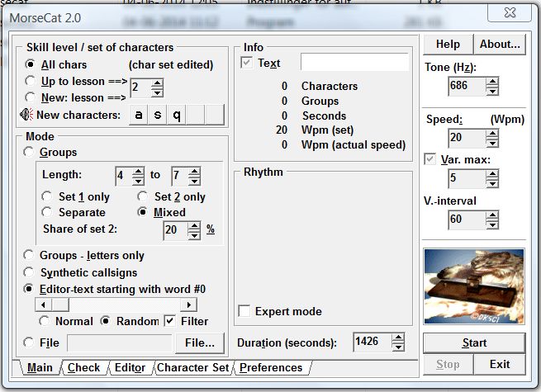Click the speaker icon beside New characters
Image resolution: width=541 pixels, height=392 pixels.
[27, 116]
